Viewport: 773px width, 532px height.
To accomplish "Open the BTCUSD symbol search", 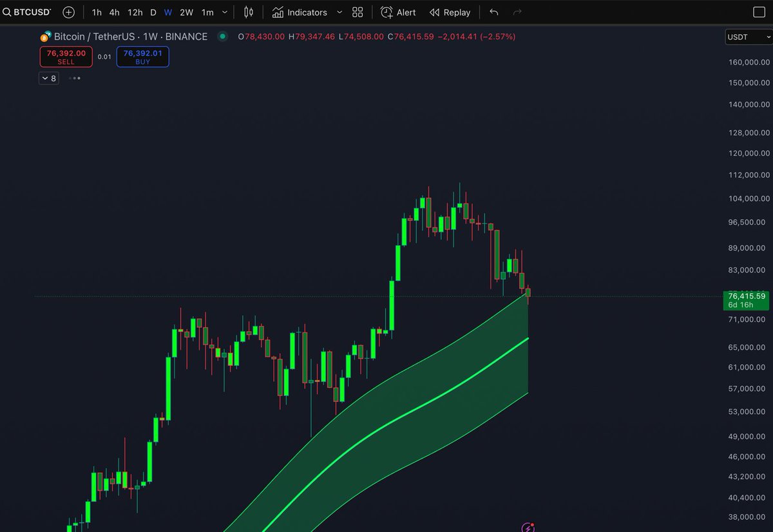I will (x=27, y=12).
